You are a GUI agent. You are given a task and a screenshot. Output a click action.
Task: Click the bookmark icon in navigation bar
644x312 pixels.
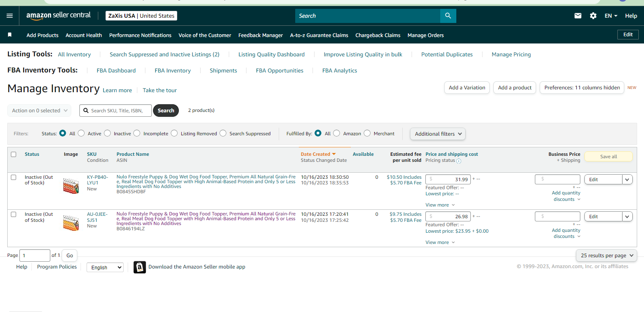[x=10, y=35]
